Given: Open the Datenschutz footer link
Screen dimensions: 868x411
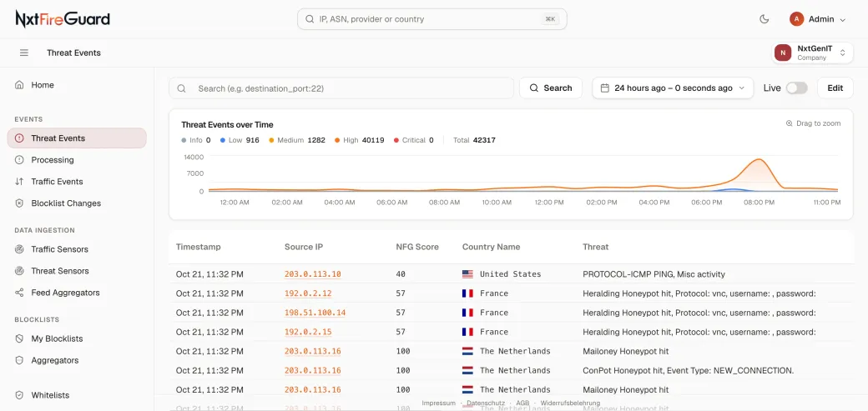Looking at the screenshot, I should (x=486, y=403).
